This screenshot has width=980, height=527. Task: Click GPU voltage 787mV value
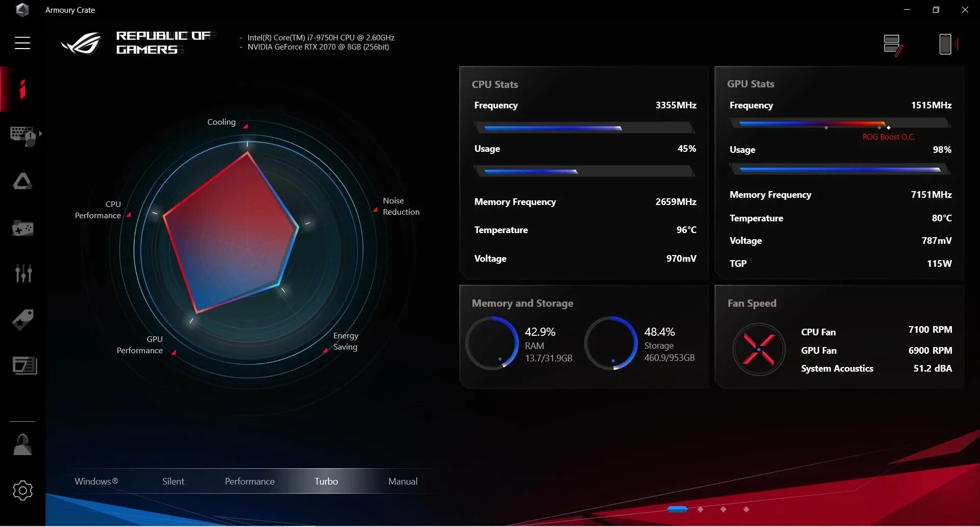tap(937, 241)
